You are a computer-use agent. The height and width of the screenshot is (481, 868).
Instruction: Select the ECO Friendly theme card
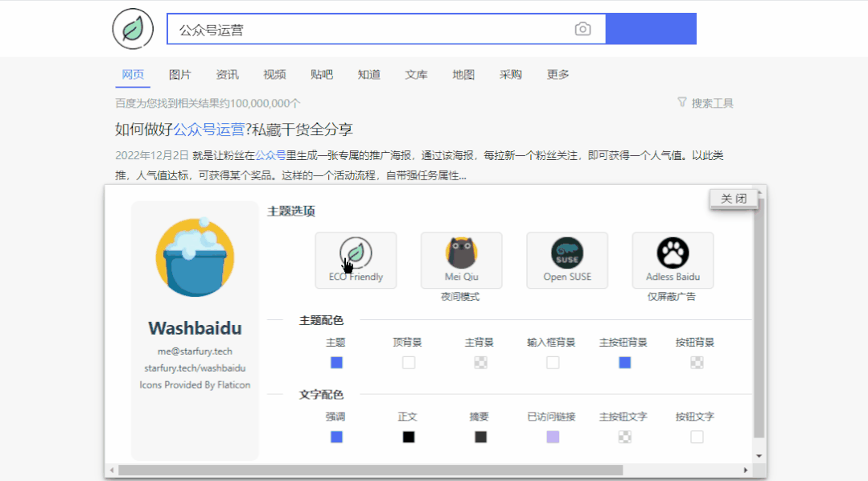[356, 261]
